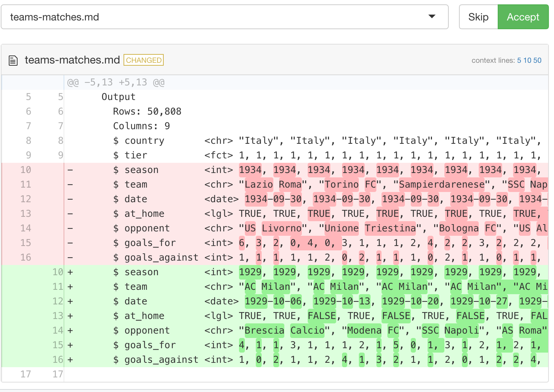Click the document icon beside teams-matches.md header
This screenshot has width=554, height=392.
coord(13,59)
